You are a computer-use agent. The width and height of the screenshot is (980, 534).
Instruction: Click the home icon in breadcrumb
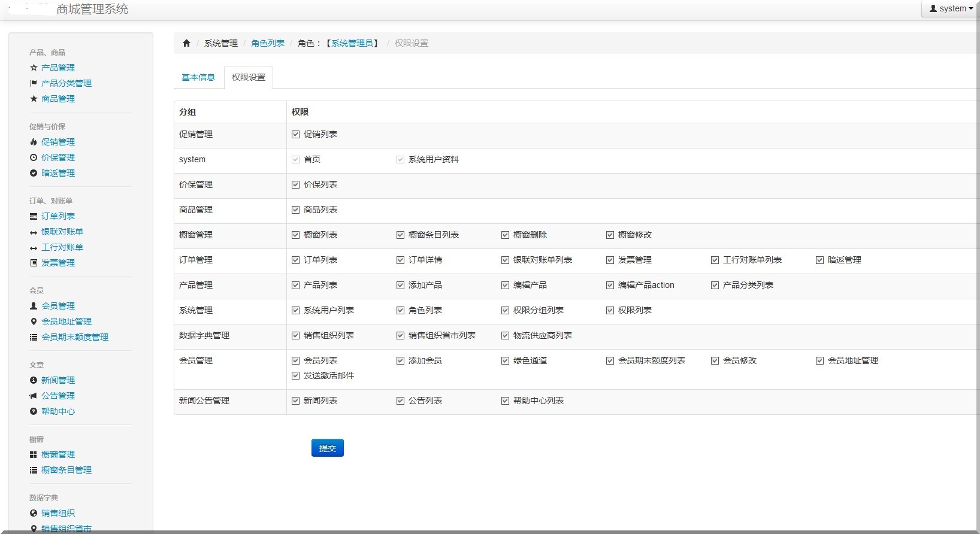[x=186, y=43]
